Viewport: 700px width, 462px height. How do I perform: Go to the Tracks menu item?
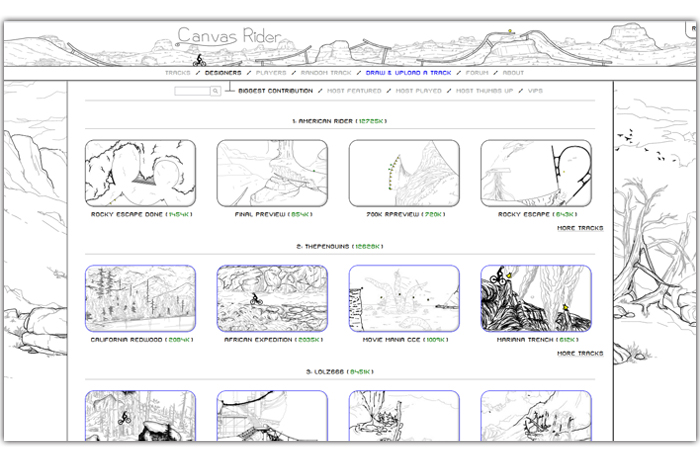point(178,73)
